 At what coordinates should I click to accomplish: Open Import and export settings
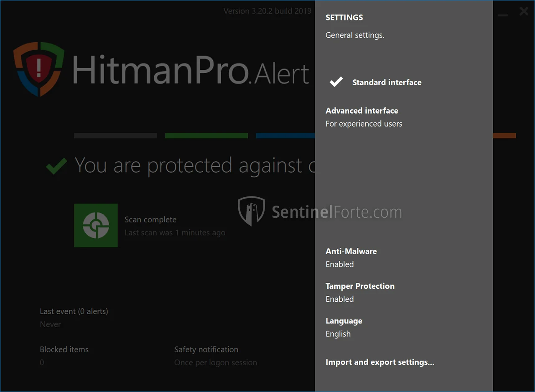tap(380, 362)
